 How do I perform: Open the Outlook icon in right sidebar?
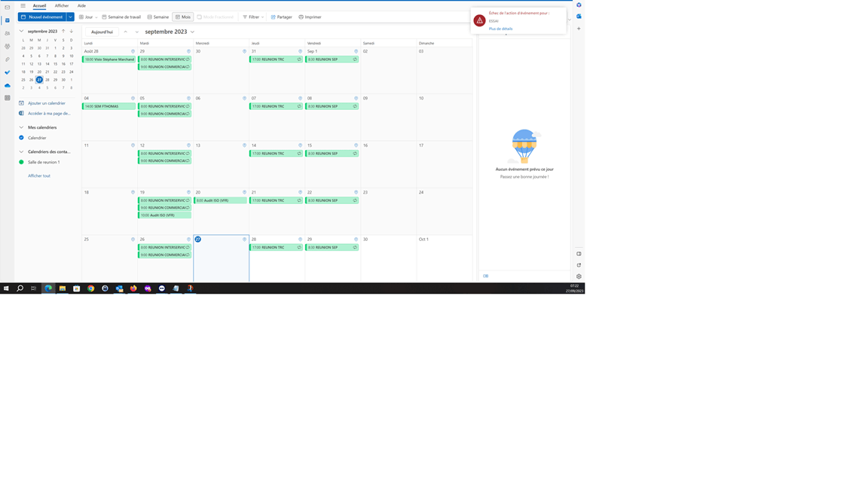click(x=579, y=16)
